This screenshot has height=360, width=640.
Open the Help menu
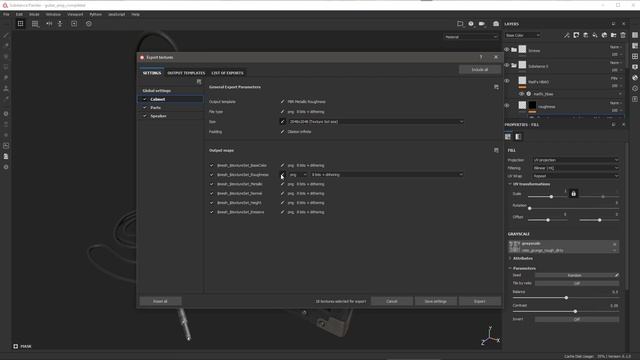136,14
